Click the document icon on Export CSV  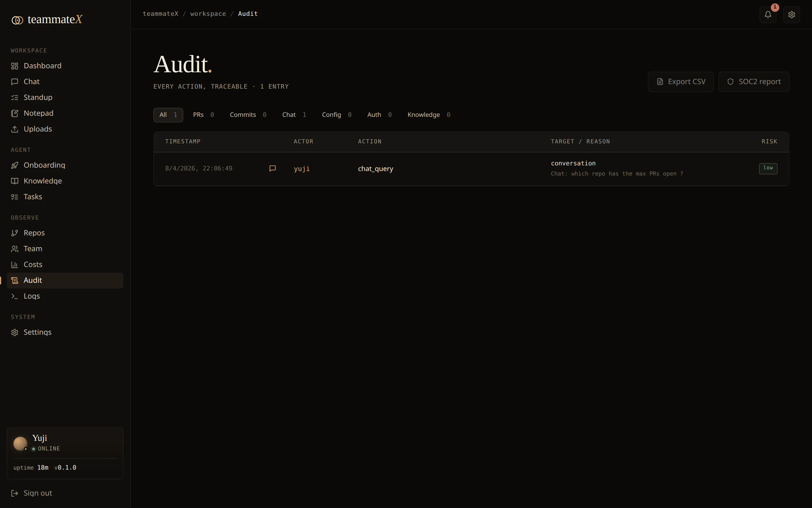(660, 82)
